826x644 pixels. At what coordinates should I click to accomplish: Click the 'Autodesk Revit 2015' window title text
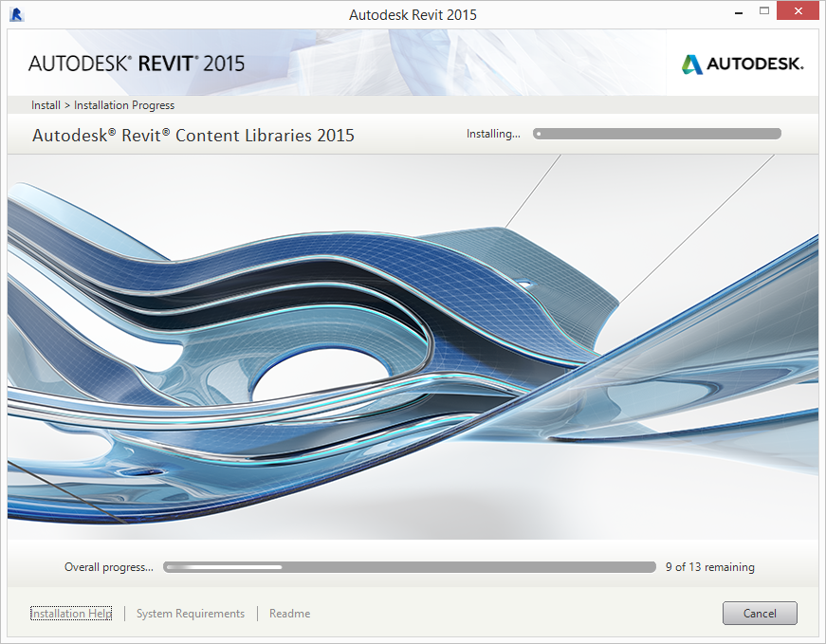click(x=413, y=15)
